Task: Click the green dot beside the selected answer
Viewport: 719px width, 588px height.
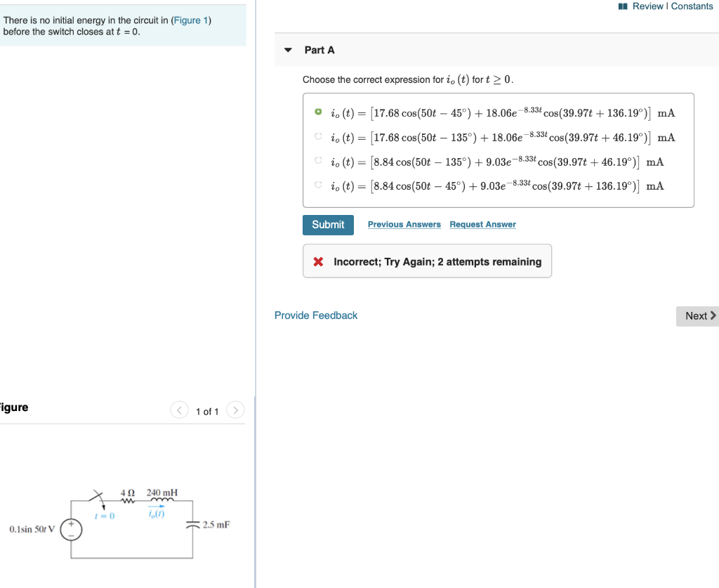Action: tap(318, 110)
